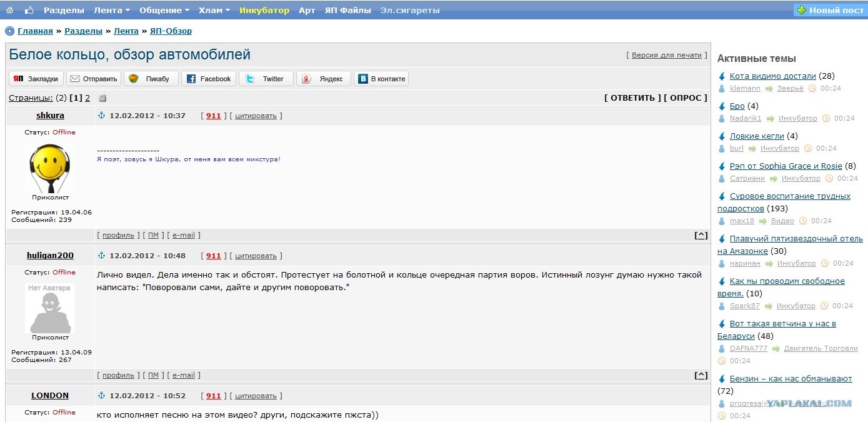Share the topic on Facebook
Viewport: 868px width, 422px height.
tap(209, 79)
